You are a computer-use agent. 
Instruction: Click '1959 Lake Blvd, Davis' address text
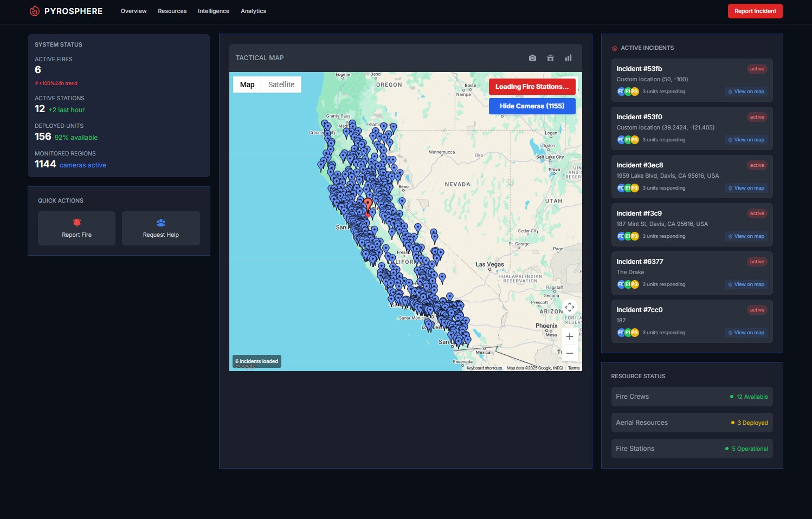pos(668,176)
